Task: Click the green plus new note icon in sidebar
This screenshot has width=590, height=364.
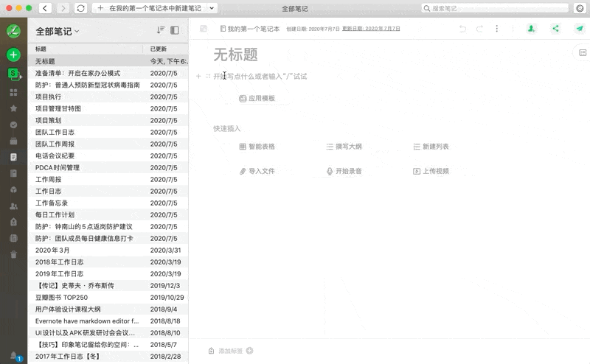Action: tap(13, 55)
